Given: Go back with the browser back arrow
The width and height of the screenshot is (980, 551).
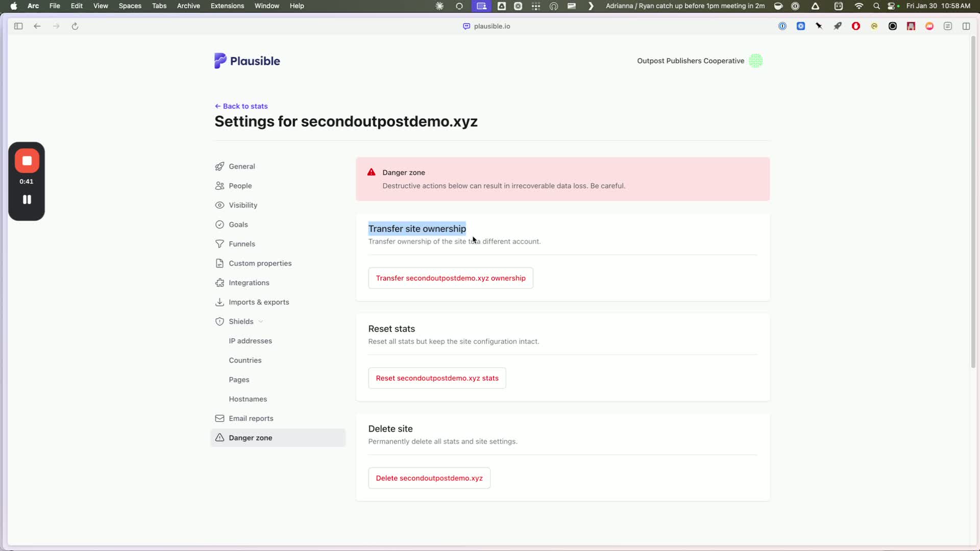Looking at the screenshot, I should click(37, 26).
